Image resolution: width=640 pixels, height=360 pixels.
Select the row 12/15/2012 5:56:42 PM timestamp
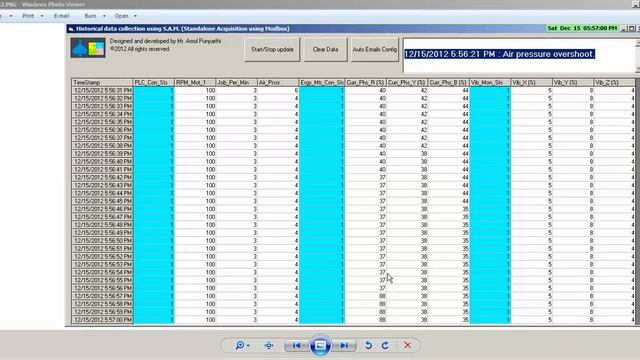(102, 177)
